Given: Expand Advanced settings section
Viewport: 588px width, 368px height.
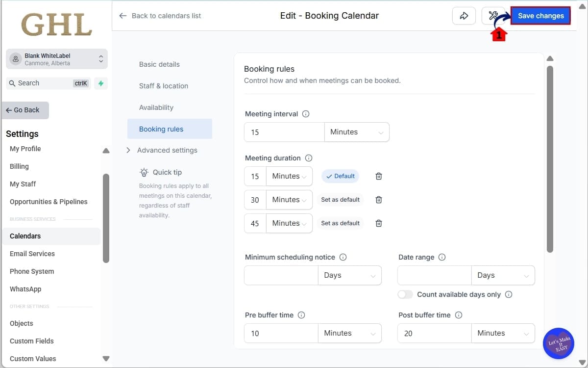Looking at the screenshot, I should pos(162,150).
